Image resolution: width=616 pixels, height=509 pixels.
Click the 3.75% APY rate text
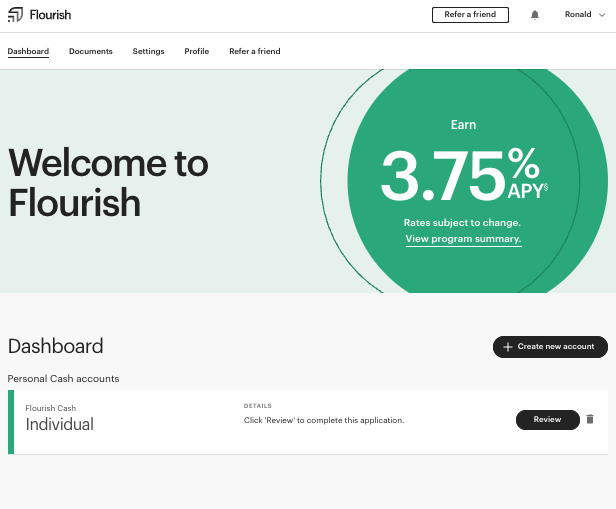pos(464,175)
